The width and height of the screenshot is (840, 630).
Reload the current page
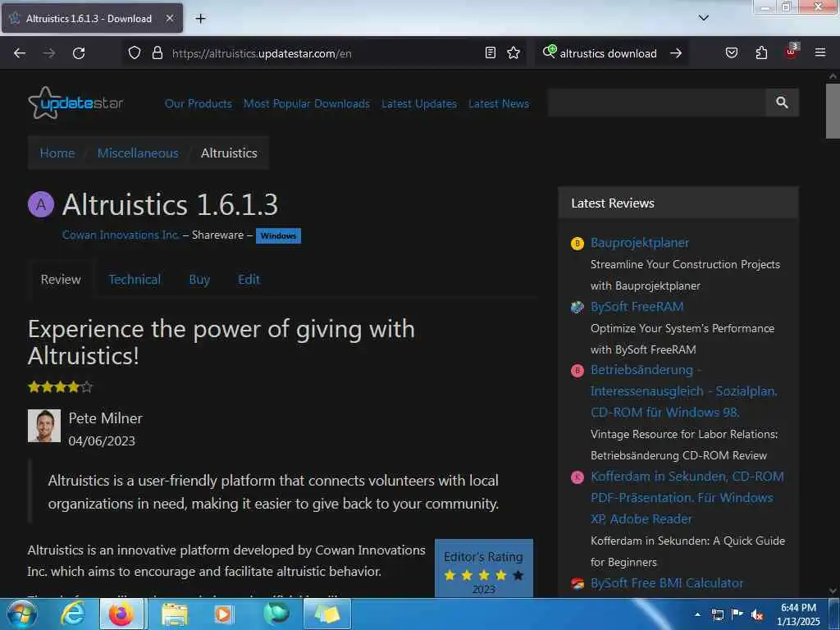coord(79,53)
